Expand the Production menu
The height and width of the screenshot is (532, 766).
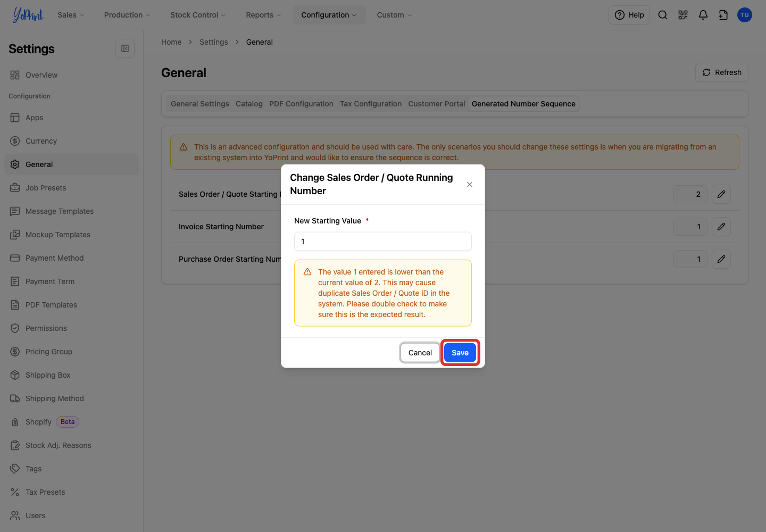click(x=127, y=15)
